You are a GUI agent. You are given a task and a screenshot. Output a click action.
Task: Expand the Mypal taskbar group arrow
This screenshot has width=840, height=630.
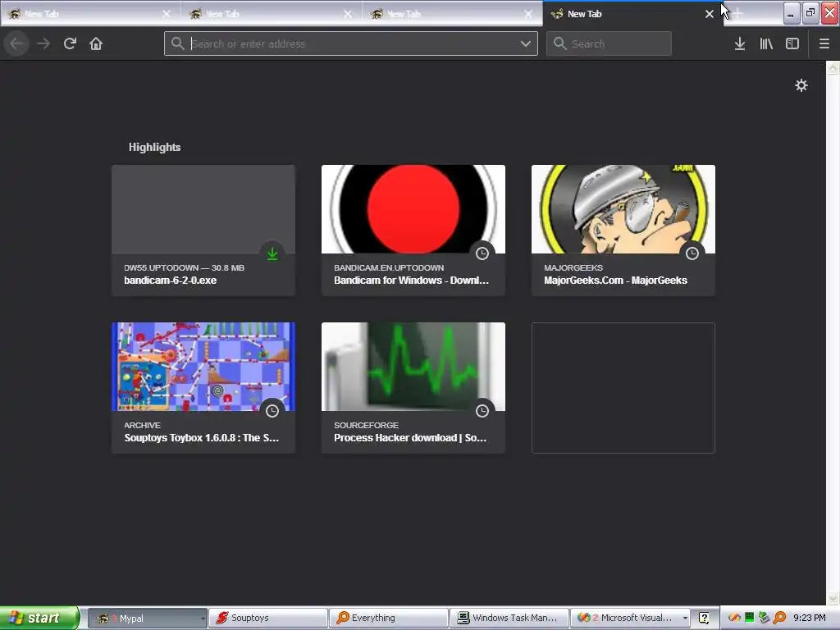click(x=203, y=619)
